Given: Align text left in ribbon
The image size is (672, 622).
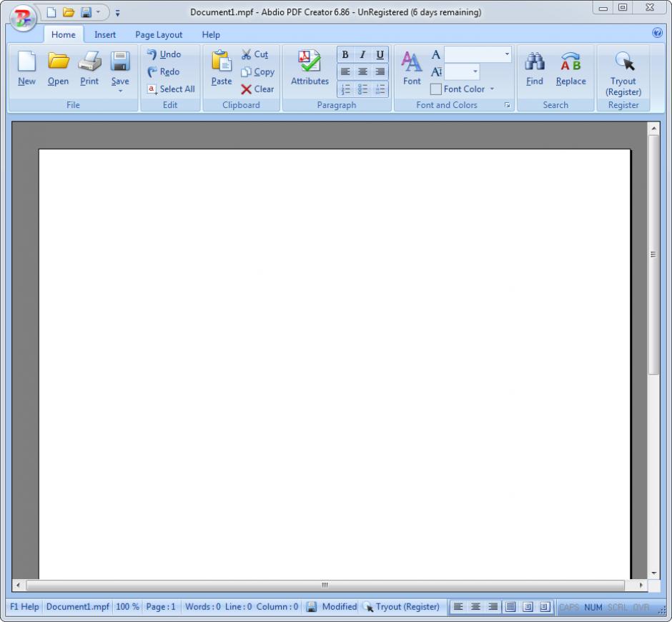Looking at the screenshot, I should (345, 71).
